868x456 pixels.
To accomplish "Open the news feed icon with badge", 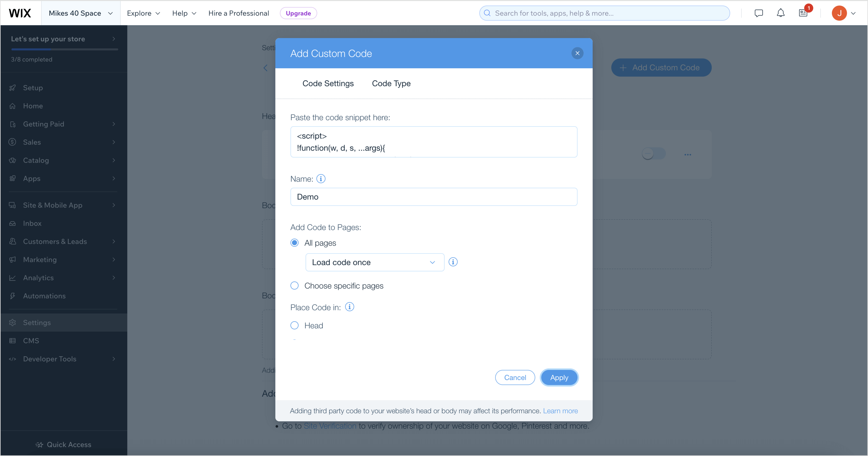I will click(803, 13).
